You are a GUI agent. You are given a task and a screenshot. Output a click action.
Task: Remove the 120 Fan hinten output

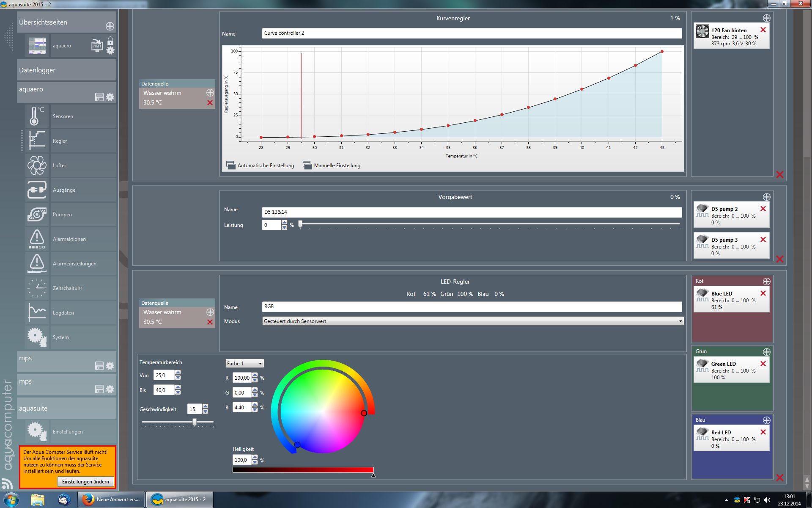pyautogui.click(x=763, y=30)
